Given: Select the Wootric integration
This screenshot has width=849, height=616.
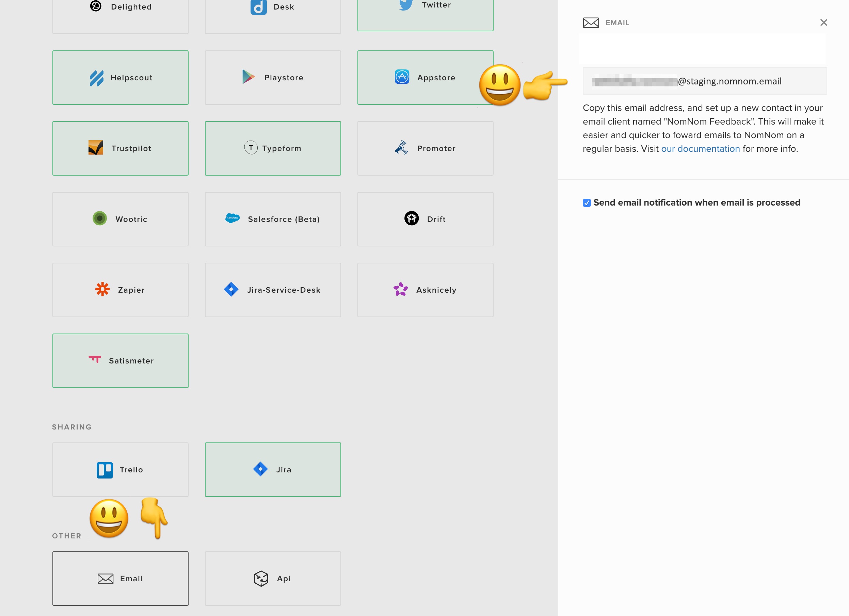Looking at the screenshot, I should coord(120,218).
